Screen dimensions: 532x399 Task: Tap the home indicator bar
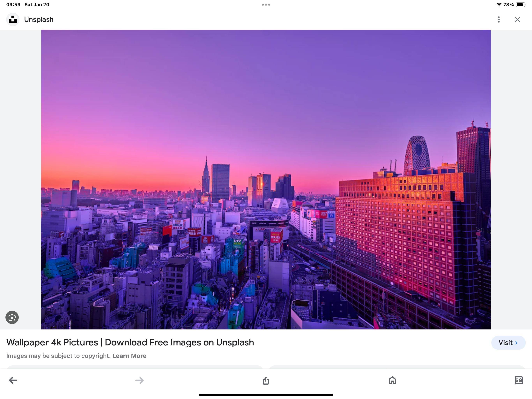[x=266, y=395]
